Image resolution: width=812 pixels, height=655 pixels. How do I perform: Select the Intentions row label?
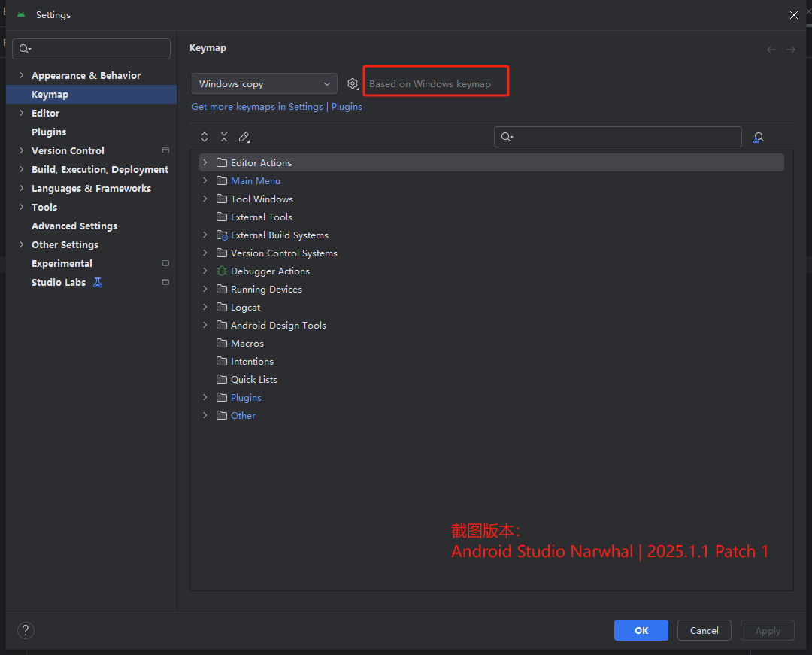point(252,362)
